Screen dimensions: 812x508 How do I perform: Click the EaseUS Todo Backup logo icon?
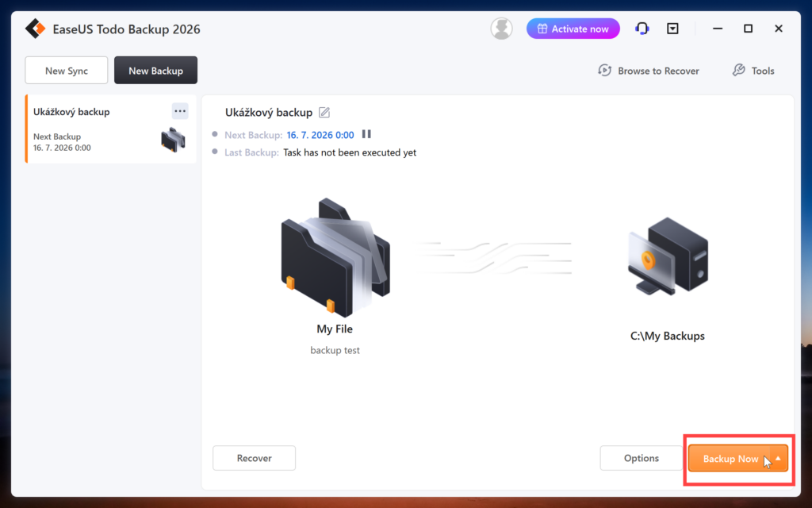pyautogui.click(x=35, y=29)
